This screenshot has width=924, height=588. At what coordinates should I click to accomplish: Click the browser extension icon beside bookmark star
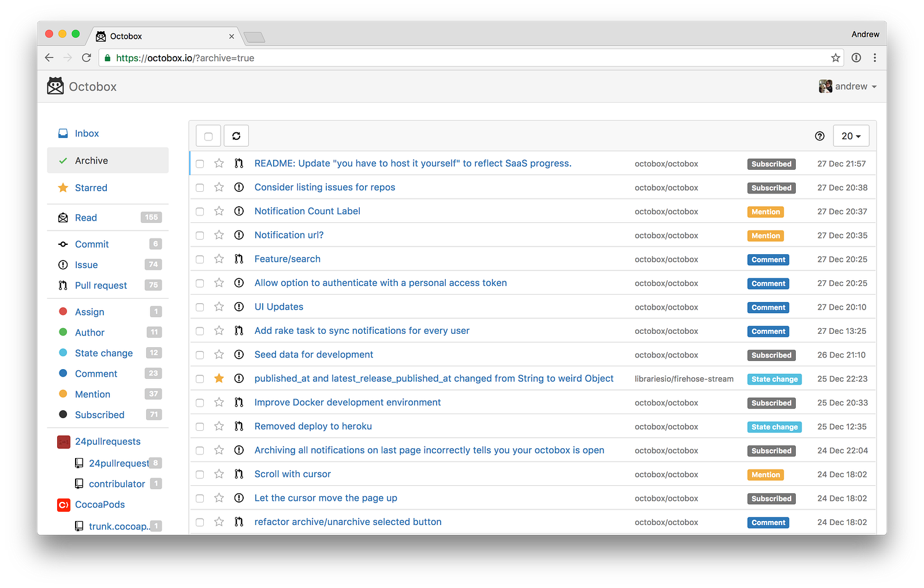coord(856,58)
